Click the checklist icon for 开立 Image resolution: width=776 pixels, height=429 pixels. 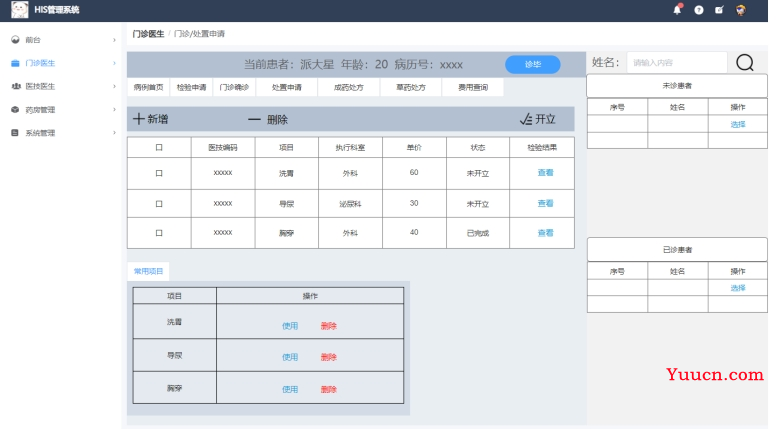[526, 119]
